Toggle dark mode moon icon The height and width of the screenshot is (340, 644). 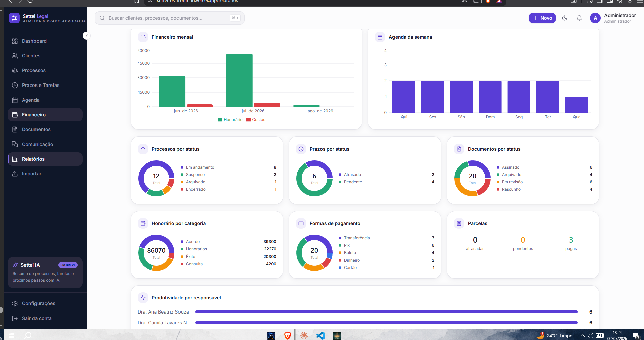click(565, 18)
